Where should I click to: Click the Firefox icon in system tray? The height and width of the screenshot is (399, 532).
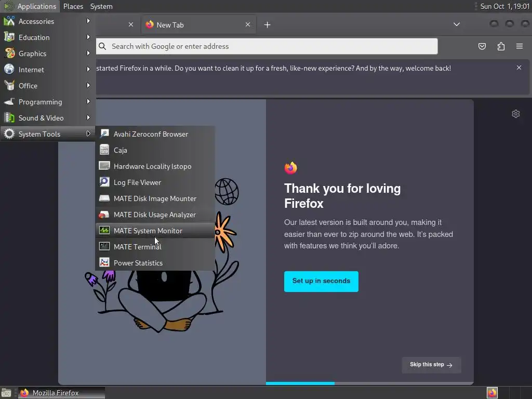tap(492, 393)
